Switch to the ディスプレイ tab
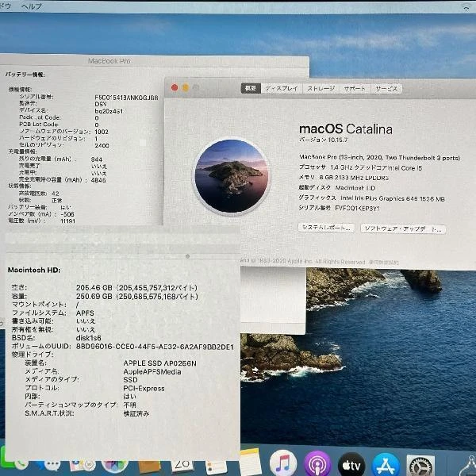The width and height of the screenshot is (476, 476). tap(282, 88)
